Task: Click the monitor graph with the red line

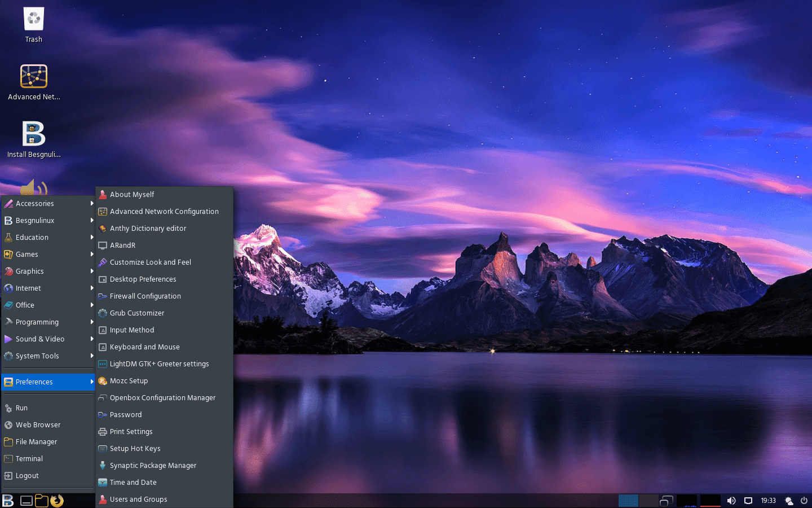Action: (x=710, y=501)
